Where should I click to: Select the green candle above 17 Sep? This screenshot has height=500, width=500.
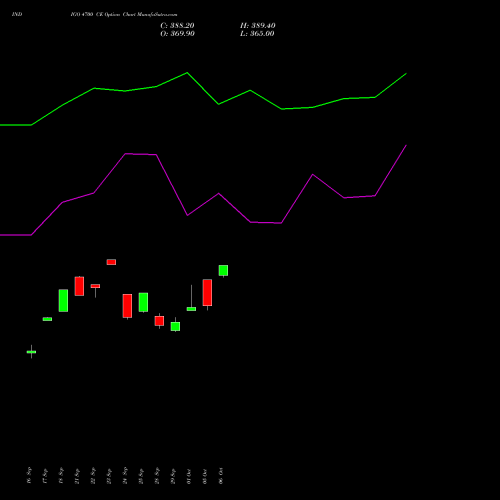click(47, 319)
